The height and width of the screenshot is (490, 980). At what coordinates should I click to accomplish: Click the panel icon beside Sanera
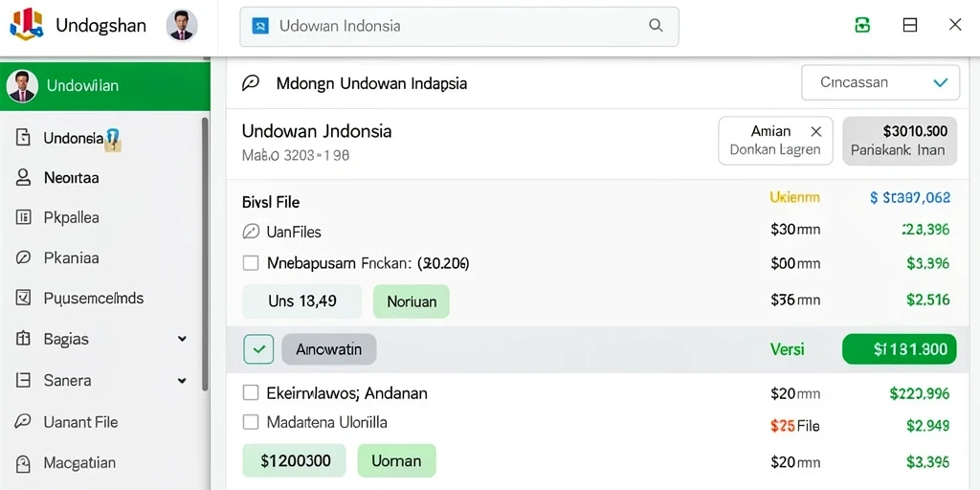pyautogui.click(x=23, y=380)
